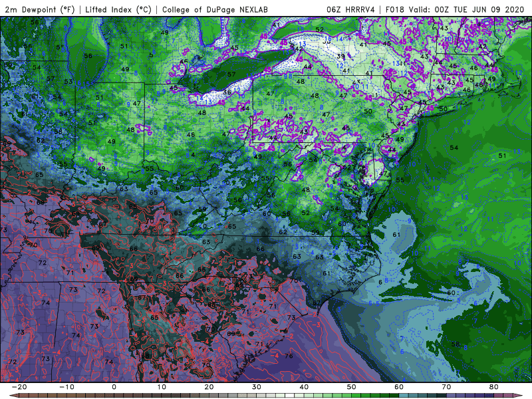Click the '39' dewpoint value north of Lake Ontario
The width and height of the screenshot is (532, 399).
pyautogui.click(x=341, y=57)
